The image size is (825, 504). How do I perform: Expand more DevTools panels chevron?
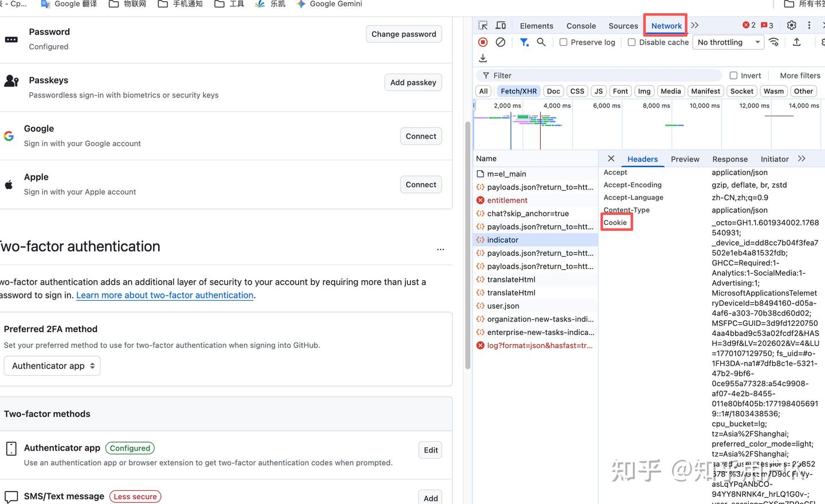click(695, 25)
